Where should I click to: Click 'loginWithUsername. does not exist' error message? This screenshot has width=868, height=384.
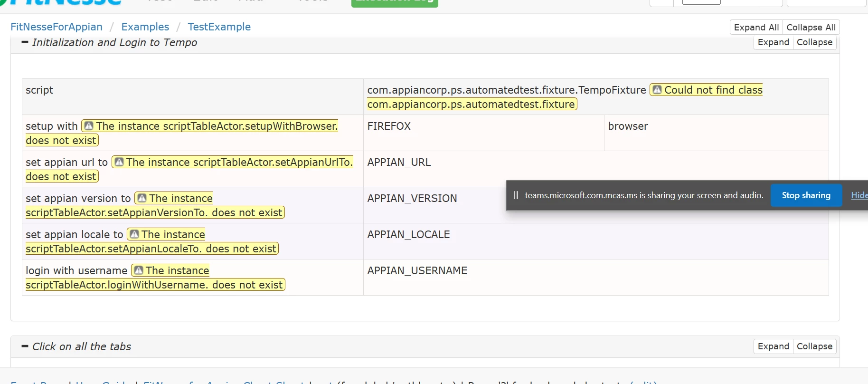pyautogui.click(x=155, y=278)
